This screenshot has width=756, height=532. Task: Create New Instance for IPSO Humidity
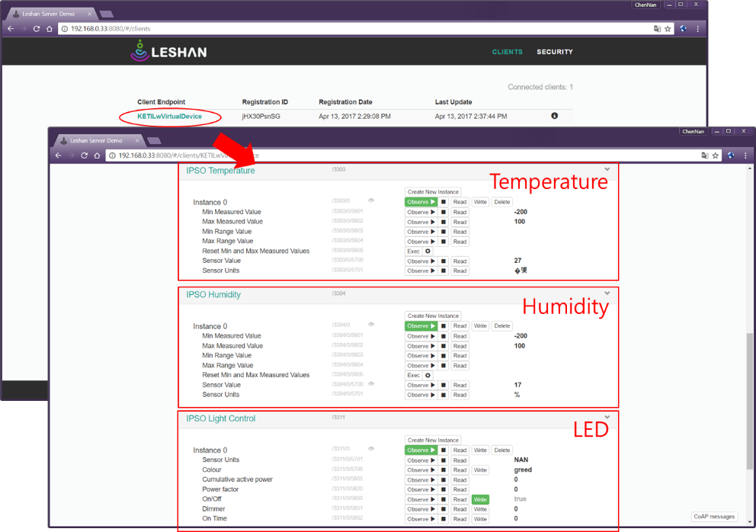point(433,316)
